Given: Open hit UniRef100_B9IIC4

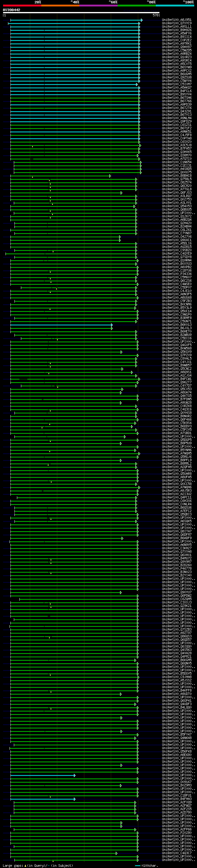Looking at the screenshot, I should [x=177, y=37].
